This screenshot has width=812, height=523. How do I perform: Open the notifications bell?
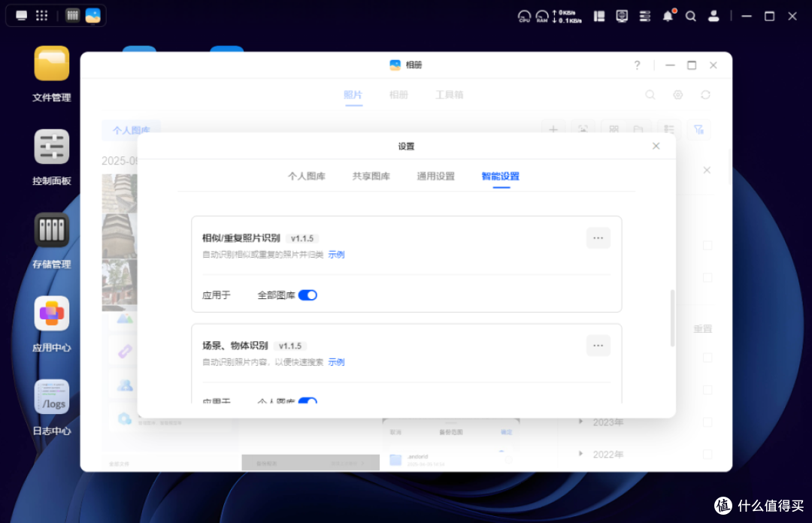point(668,16)
